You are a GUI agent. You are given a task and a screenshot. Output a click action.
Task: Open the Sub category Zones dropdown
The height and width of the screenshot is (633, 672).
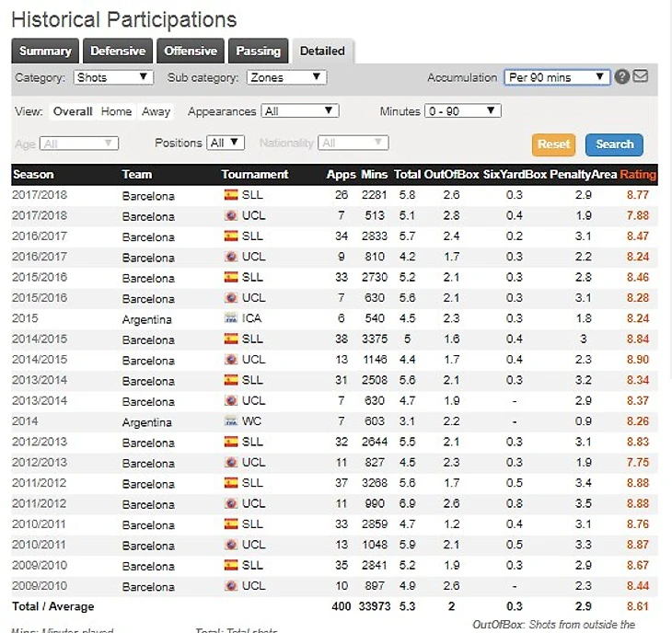coord(286,77)
